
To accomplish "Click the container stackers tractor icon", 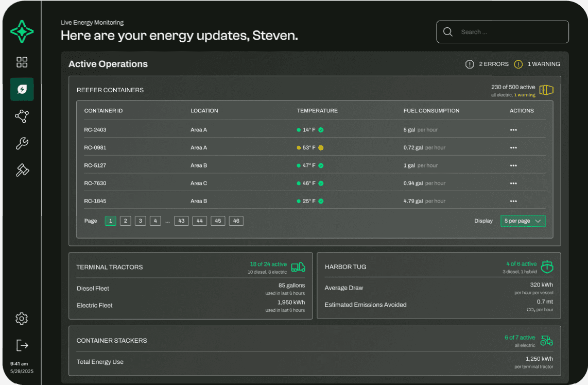I will click(547, 341).
